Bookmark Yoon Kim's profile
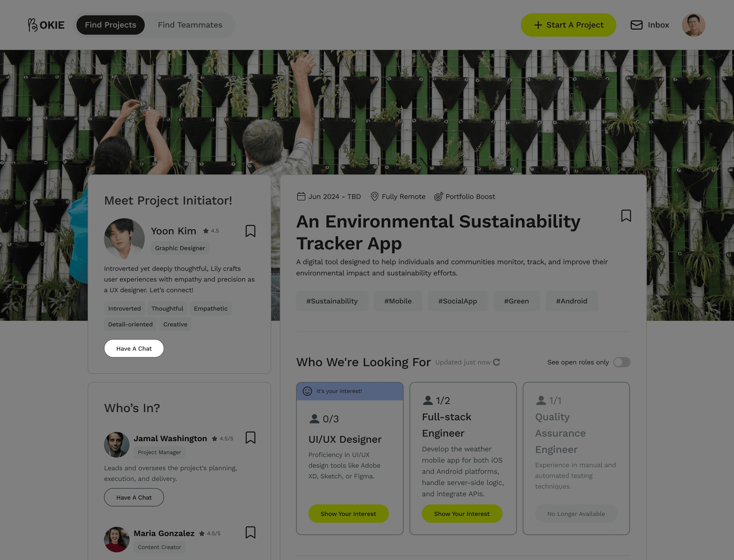Viewport: 734px width, 560px height. [x=250, y=231]
